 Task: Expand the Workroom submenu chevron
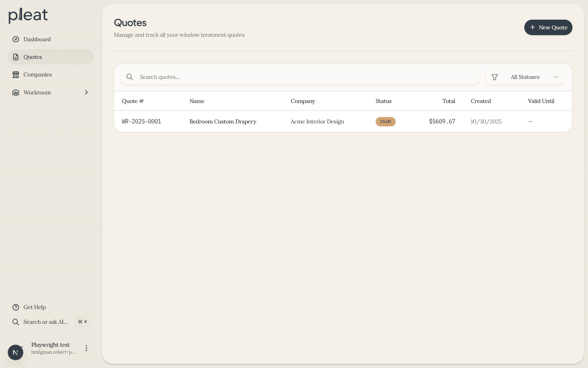tap(86, 92)
